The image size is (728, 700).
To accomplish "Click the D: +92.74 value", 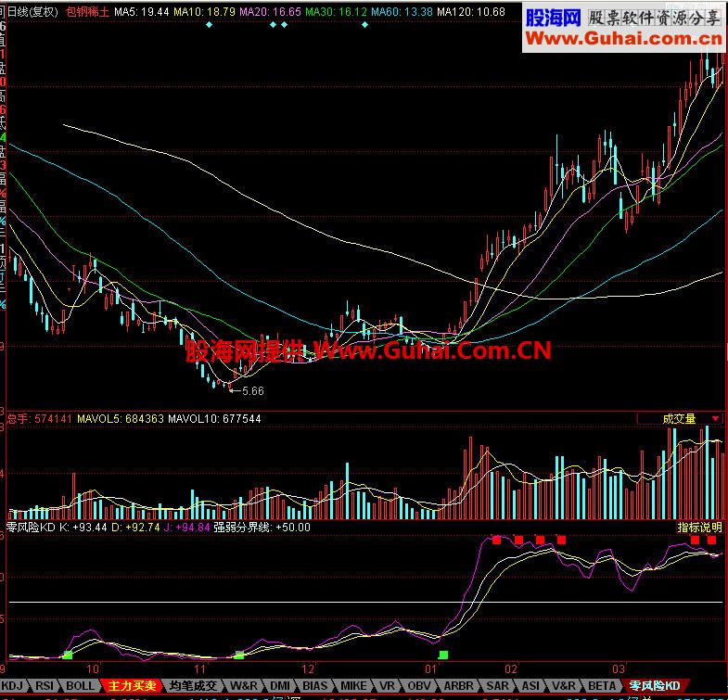I will [135, 528].
